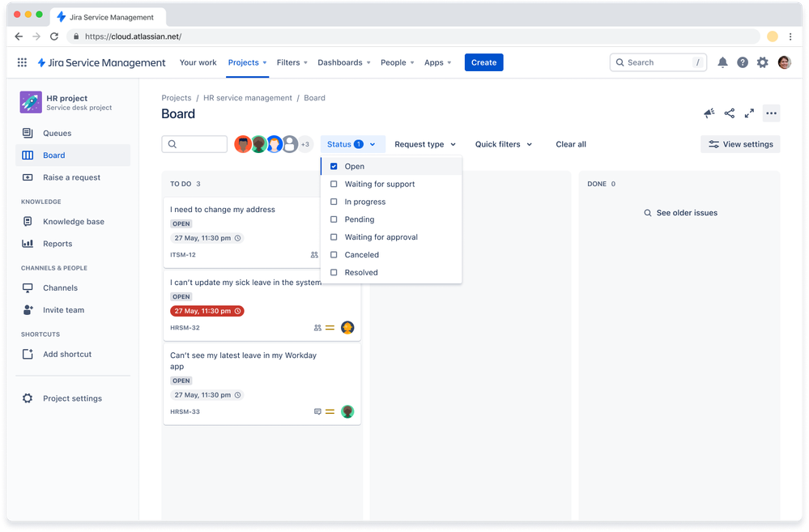Expand the Dashboards menu

point(344,62)
